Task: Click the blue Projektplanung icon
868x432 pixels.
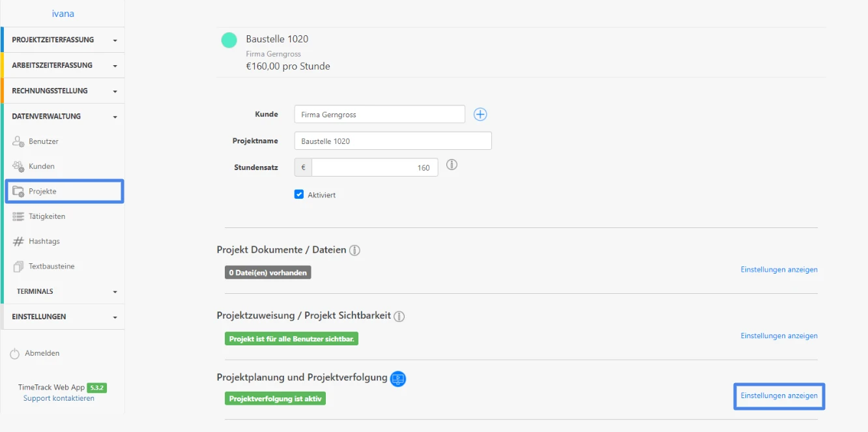Action: coord(398,379)
